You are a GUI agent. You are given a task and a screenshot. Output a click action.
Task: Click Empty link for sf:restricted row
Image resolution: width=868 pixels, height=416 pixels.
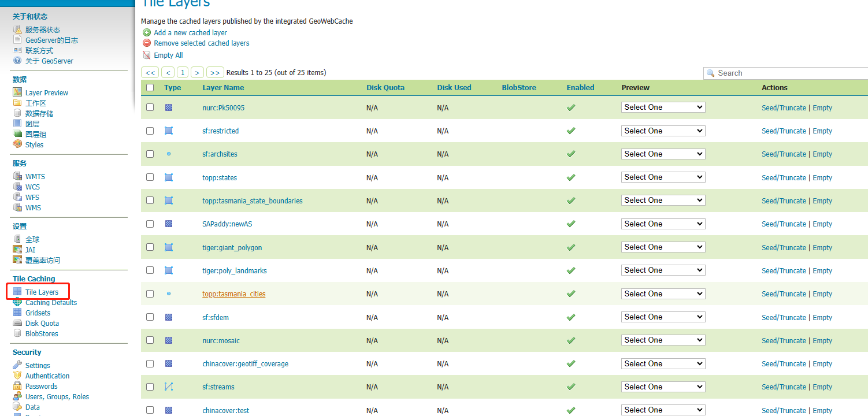coord(822,131)
